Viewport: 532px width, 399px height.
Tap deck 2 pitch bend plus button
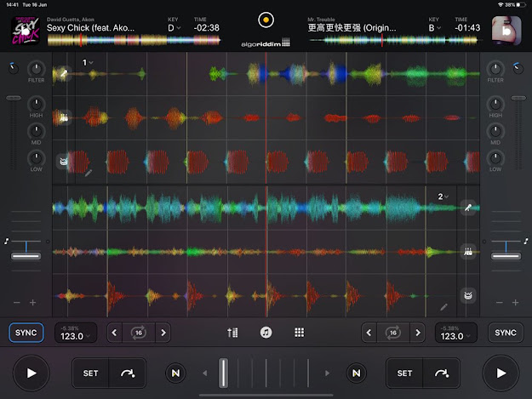515,302
